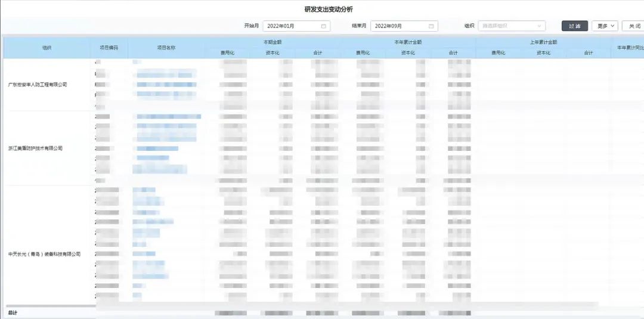Select 合计 header under 上年累计金额

coord(589,53)
